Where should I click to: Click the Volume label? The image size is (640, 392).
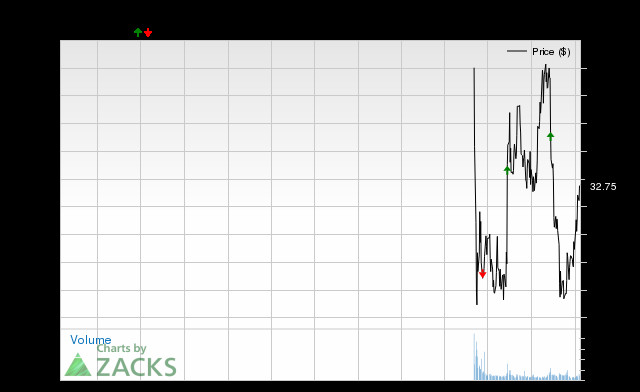tap(91, 340)
